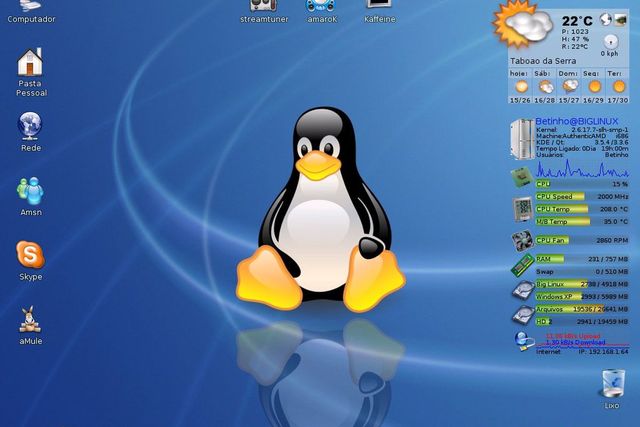The image size is (640, 427).
Task: Click the Tux penguin wallpaper image
Action: 321,209
